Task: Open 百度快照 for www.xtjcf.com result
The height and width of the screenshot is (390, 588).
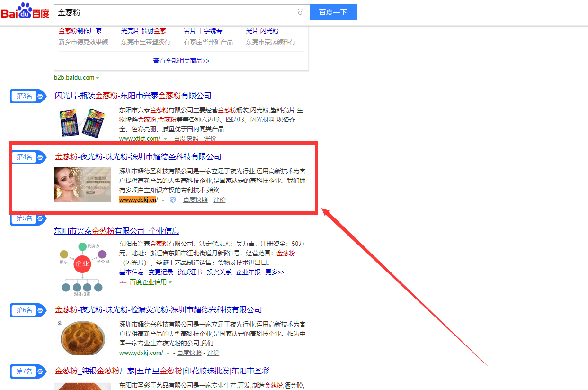Action: pos(186,139)
